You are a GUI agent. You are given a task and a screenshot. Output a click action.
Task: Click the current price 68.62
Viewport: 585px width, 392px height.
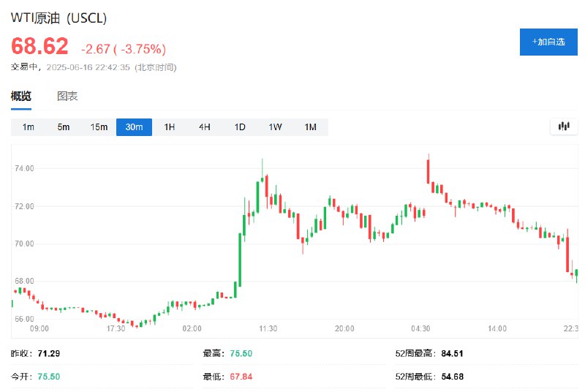pyautogui.click(x=39, y=46)
